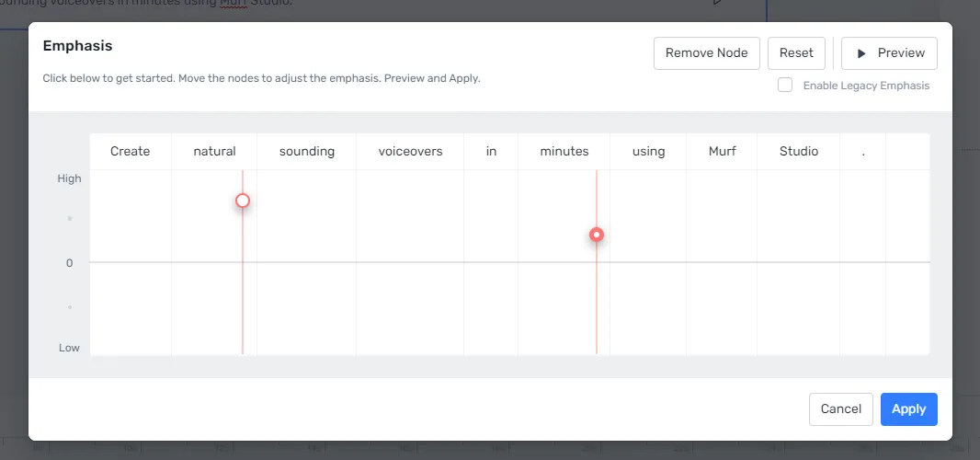
Task: Click the word 'in' column header
Action: click(x=491, y=152)
